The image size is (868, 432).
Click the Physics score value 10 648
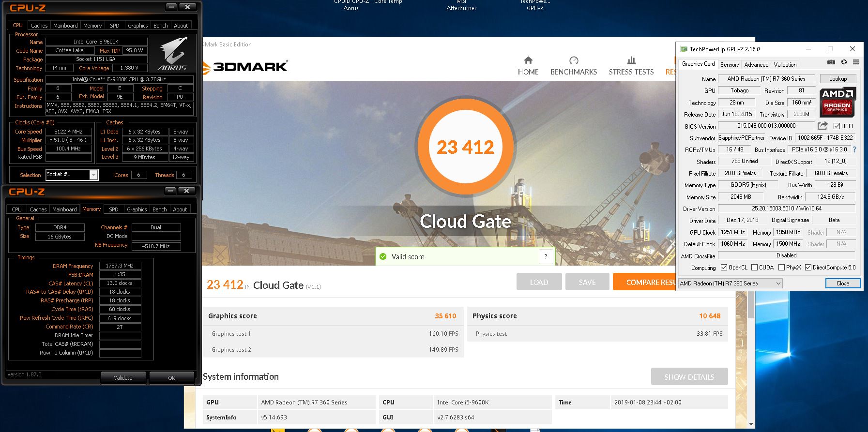pyautogui.click(x=710, y=316)
